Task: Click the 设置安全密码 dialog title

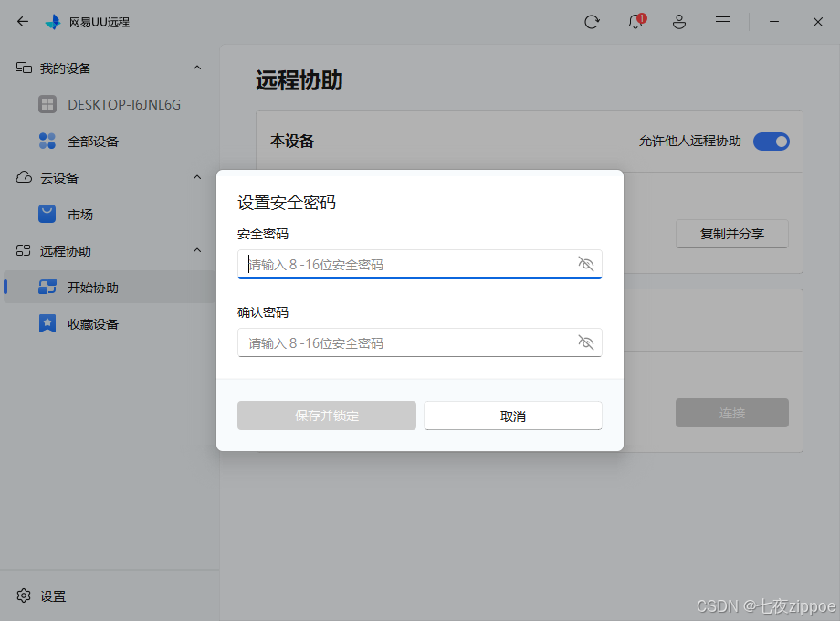Action: tap(287, 203)
